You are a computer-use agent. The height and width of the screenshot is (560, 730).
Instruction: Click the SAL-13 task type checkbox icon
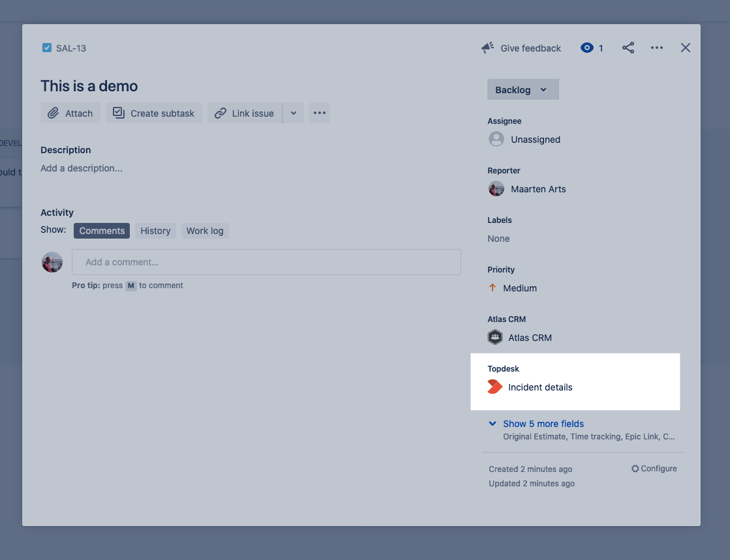pyautogui.click(x=47, y=48)
